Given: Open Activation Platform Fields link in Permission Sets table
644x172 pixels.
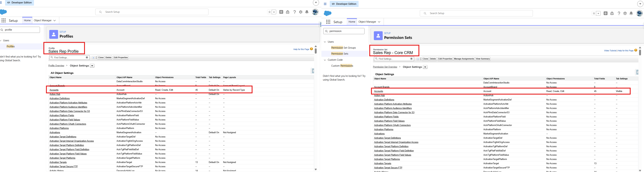Looking at the screenshot, I should tap(386, 117).
